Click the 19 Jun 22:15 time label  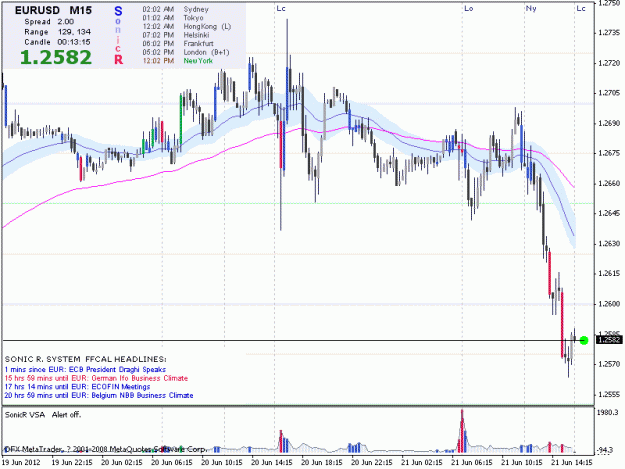point(72,463)
